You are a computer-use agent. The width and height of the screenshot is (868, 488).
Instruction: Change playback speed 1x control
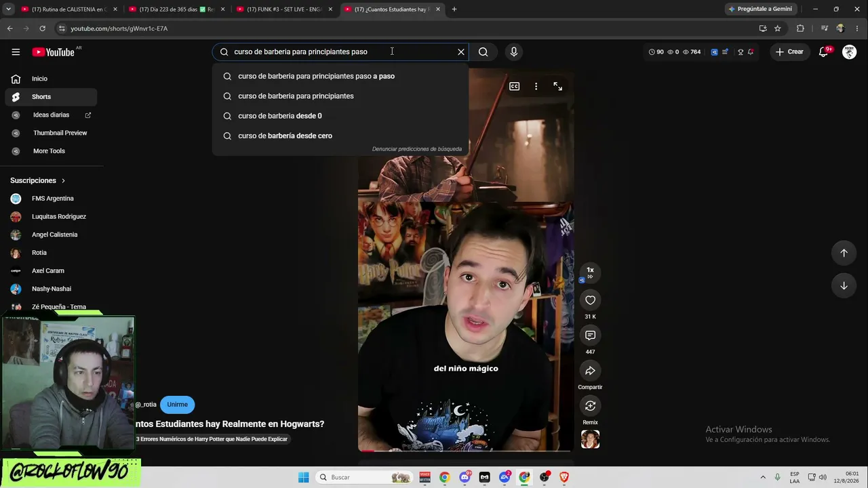[x=590, y=272]
